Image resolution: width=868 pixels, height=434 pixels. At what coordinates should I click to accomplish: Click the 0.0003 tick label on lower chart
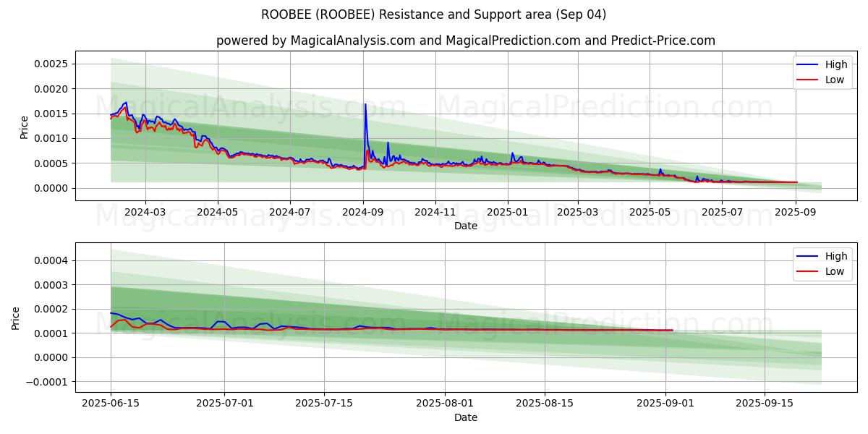(x=51, y=285)
